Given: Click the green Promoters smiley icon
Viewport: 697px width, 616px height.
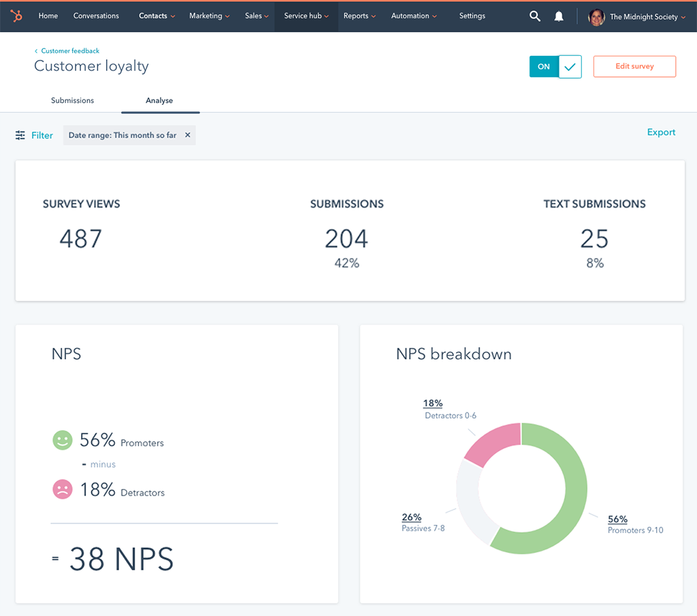Looking at the screenshot, I should (62, 440).
